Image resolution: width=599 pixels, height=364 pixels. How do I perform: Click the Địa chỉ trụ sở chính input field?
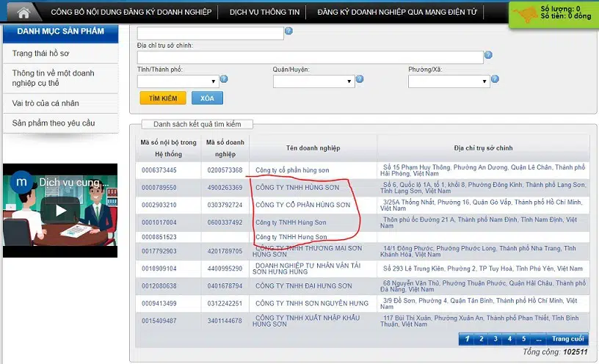pos(310,57)
